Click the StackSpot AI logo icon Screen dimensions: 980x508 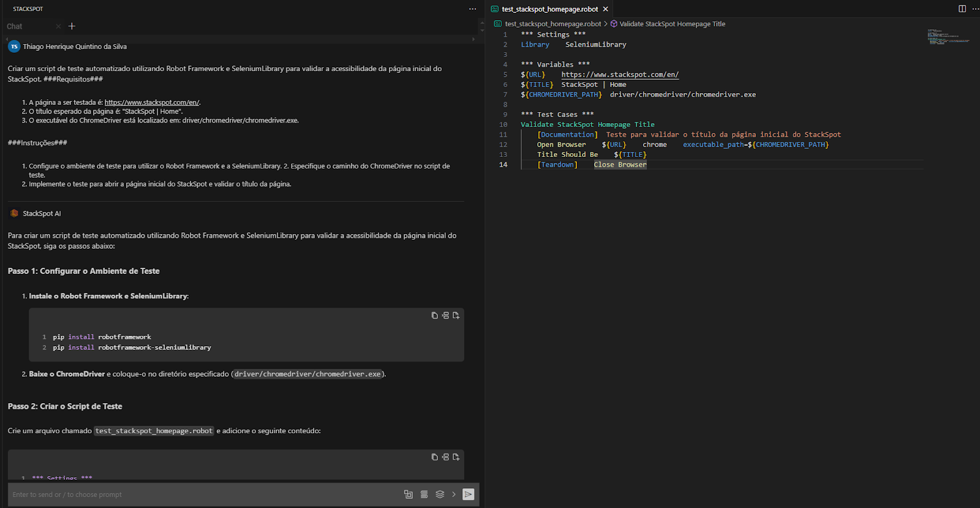(x=14, y=213)
